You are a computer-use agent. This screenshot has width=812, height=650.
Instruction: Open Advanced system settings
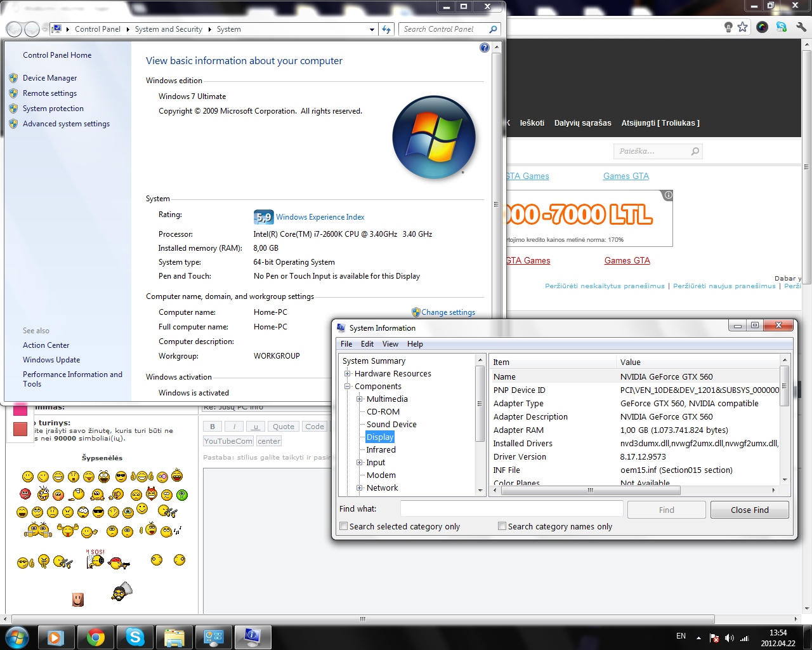[x=66, y=124]
